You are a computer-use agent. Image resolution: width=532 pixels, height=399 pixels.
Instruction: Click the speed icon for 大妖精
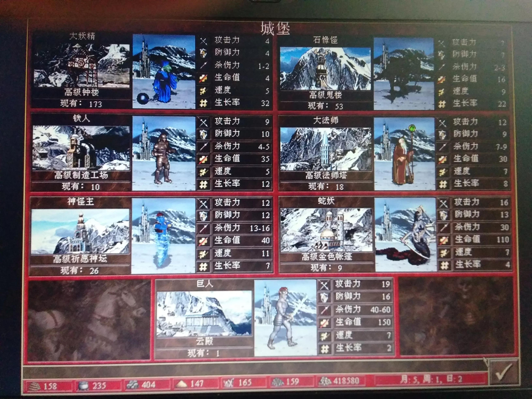coord(203,91)
